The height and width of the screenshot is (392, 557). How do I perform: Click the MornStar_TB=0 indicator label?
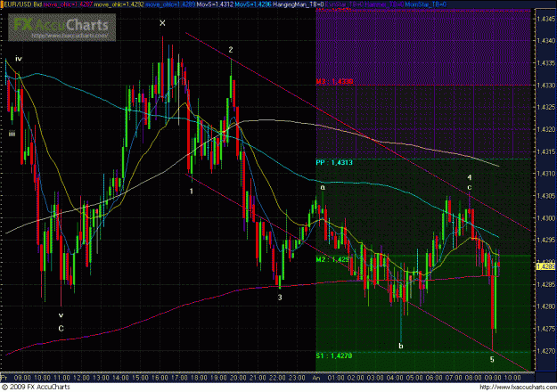coord(426,4)
